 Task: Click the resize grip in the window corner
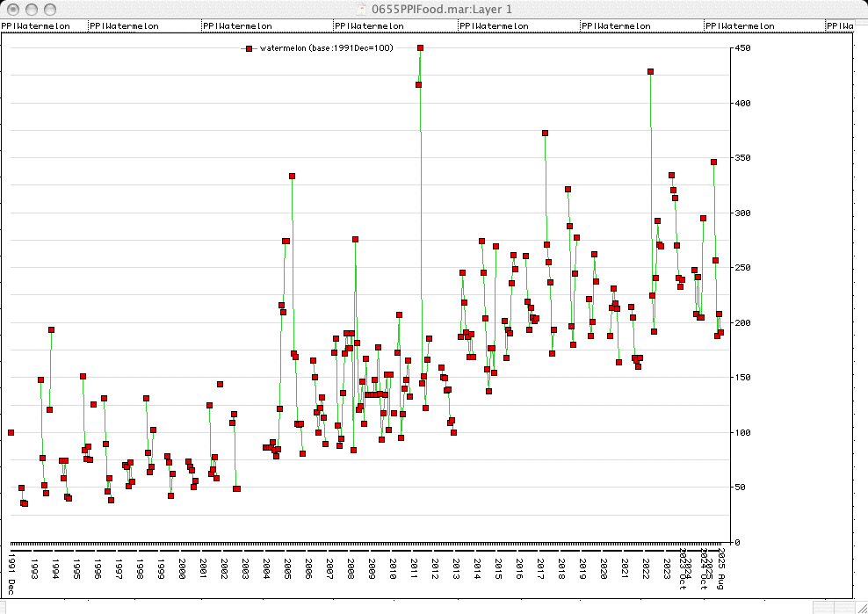[x=860, y=606]
